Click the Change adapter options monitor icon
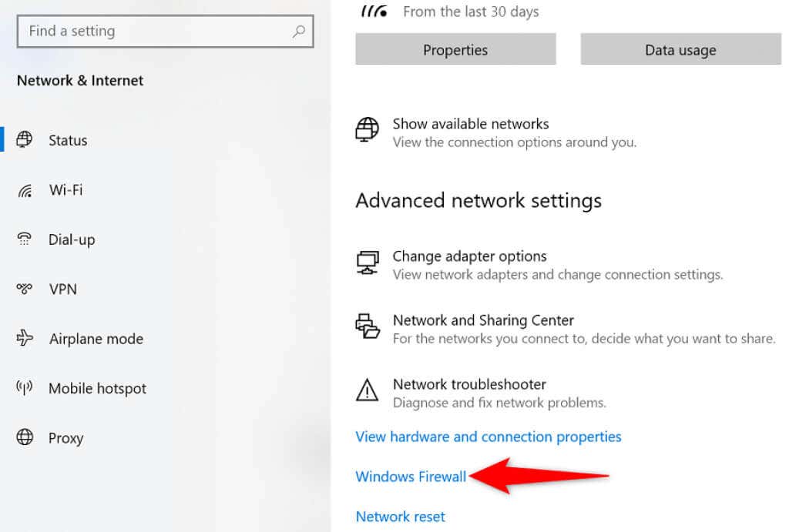This screenshot has height=532, width=789. [368, 262]
